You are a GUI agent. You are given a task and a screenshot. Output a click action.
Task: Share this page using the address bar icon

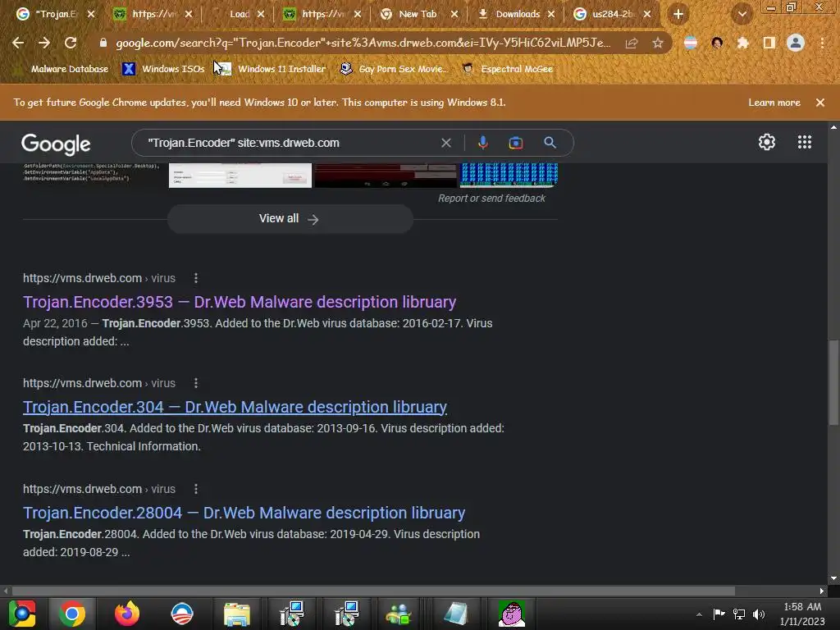[632, 43]
